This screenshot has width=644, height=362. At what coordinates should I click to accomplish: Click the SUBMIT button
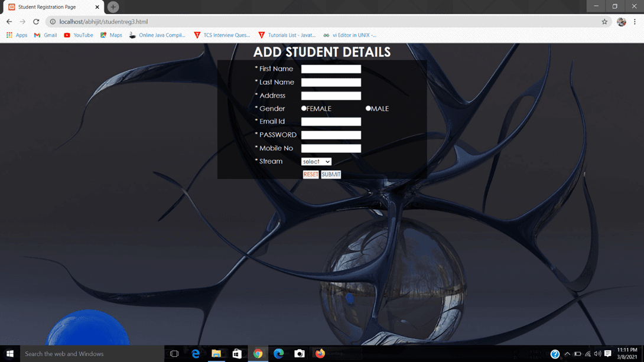[331, 174]
